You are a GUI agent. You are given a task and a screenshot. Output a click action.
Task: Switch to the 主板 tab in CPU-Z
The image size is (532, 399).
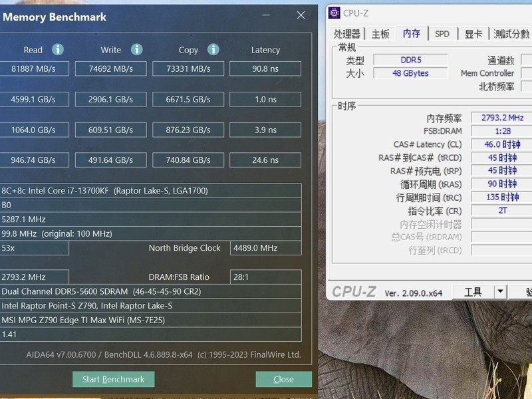[380, 34]
